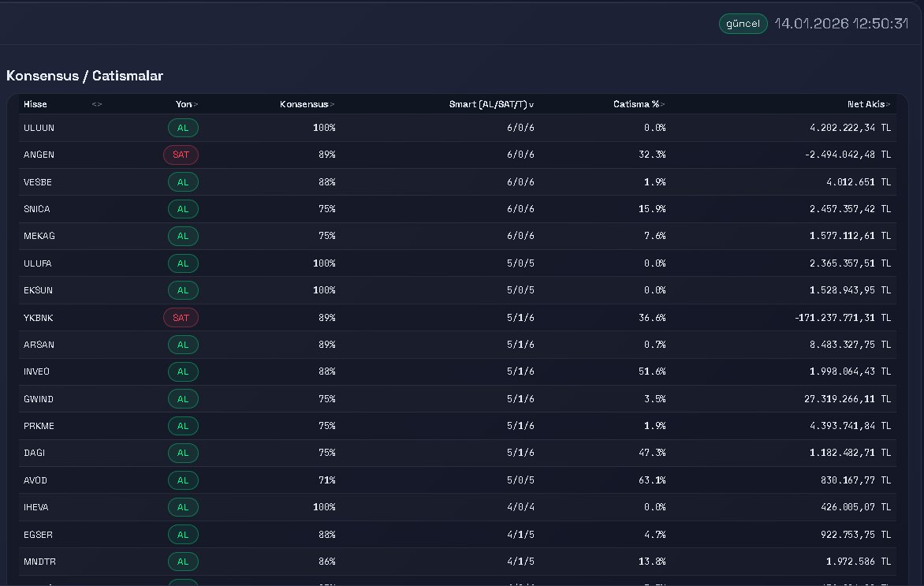Click Catisma value 51.6% for INVEO
This screenshot has width=924, height=586.
[x=652, y=371]
